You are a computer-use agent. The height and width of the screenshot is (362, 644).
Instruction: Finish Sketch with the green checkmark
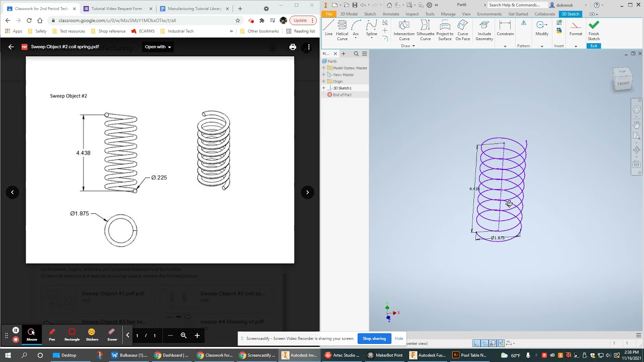(x=594, y=30)
